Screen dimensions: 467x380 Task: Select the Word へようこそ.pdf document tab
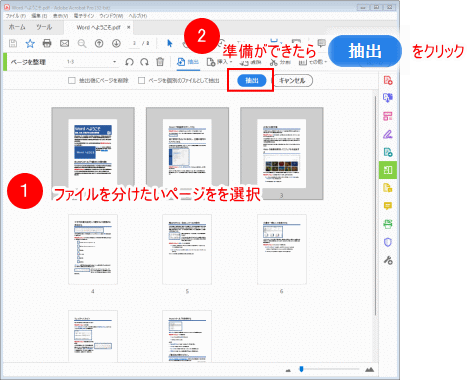tap(98, 27)
